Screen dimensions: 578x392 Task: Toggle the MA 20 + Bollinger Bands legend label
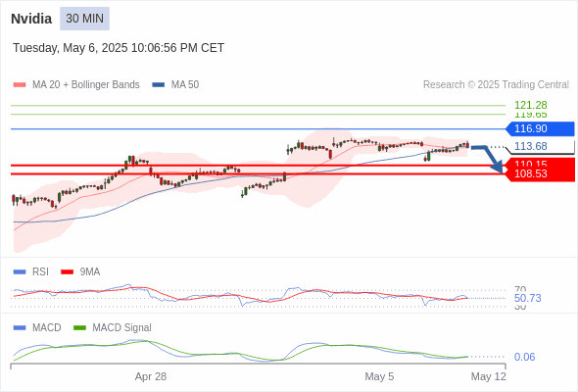(86, 85)
